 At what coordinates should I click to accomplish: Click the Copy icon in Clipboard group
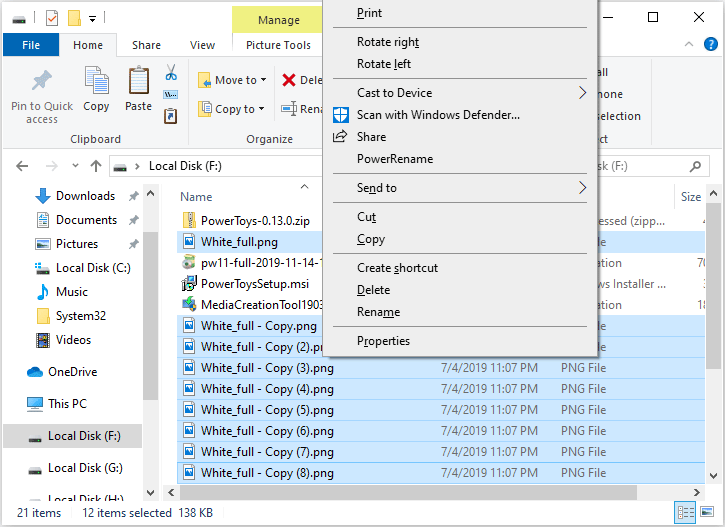pyautogui.click(x=96, y=80)
